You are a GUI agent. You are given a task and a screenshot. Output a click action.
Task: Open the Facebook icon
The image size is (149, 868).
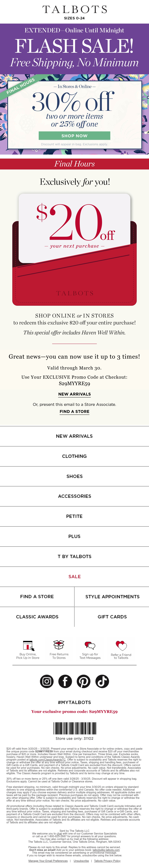[x=65, y=681]
